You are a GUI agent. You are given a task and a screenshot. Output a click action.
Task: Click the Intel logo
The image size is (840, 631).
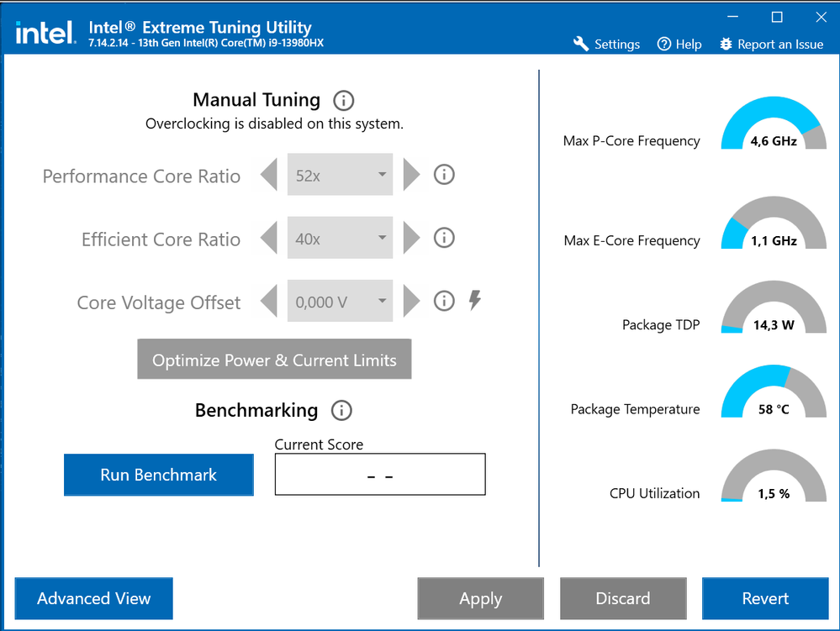tap(45, 33)
